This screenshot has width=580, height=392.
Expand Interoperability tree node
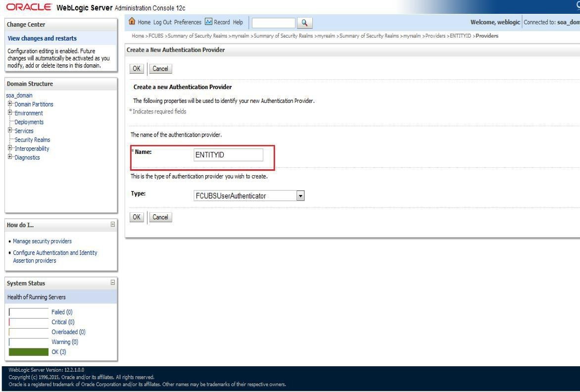(x=10, y=148)
